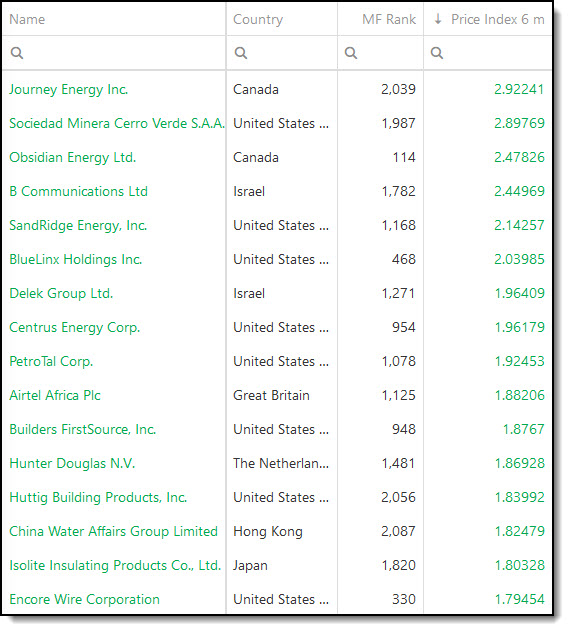This screenshot has height=631, width=569.
Task: Sort by the Country column header
Action: click(258, 19)
